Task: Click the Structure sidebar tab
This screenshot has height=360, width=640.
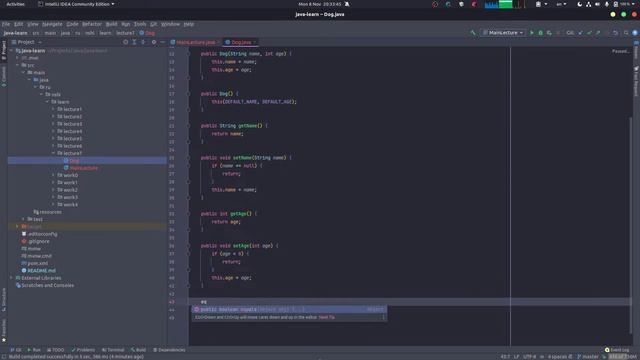Action: point(4,300)
